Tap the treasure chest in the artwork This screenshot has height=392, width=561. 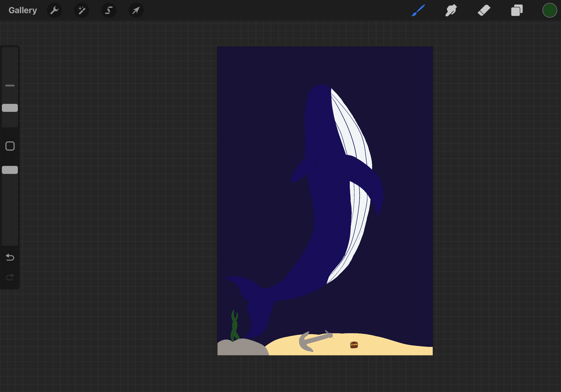pyautogui.click(x=354, y=345)
